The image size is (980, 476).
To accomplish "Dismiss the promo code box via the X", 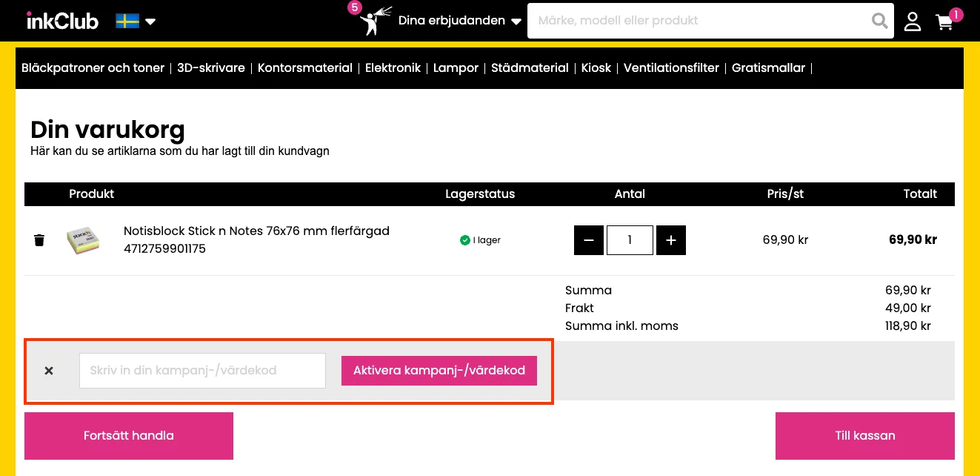I will click(48, 371).
